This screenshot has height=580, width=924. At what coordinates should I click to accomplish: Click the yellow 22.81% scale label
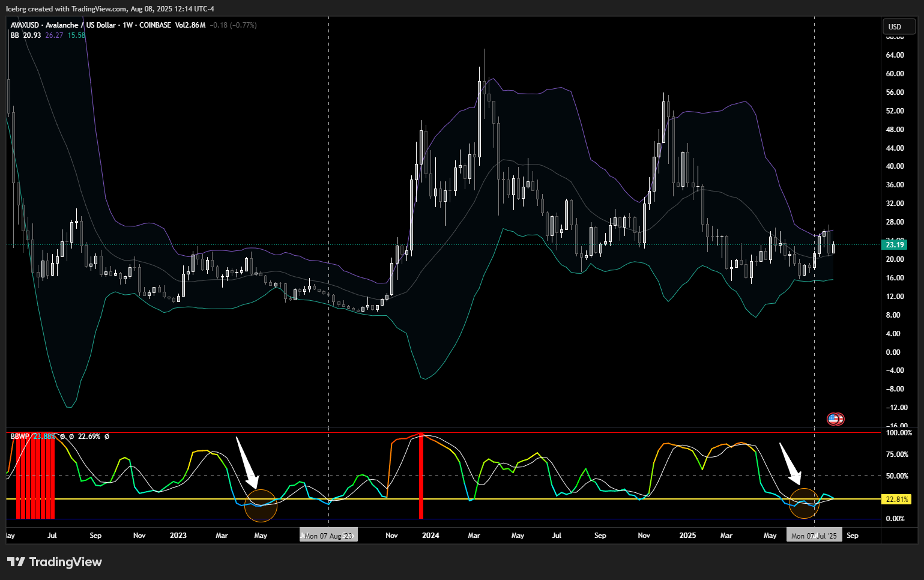pos(897,500)
